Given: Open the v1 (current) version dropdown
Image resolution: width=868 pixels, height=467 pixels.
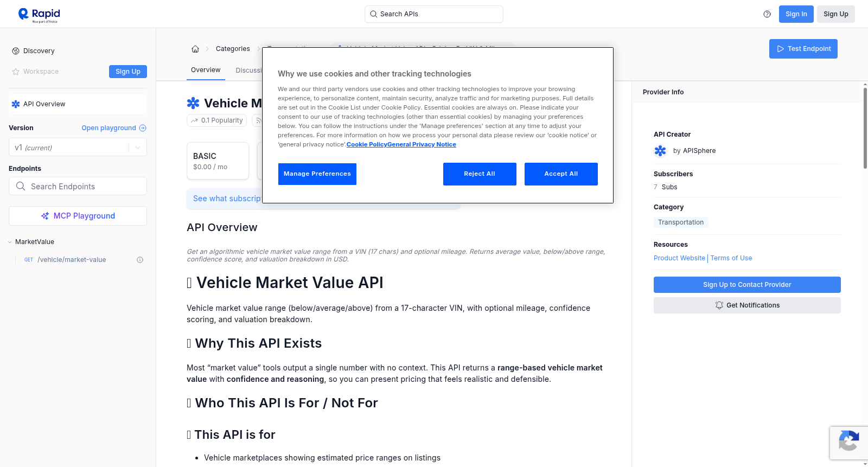Looking at the screenshot, I should (x=78, y=148).
